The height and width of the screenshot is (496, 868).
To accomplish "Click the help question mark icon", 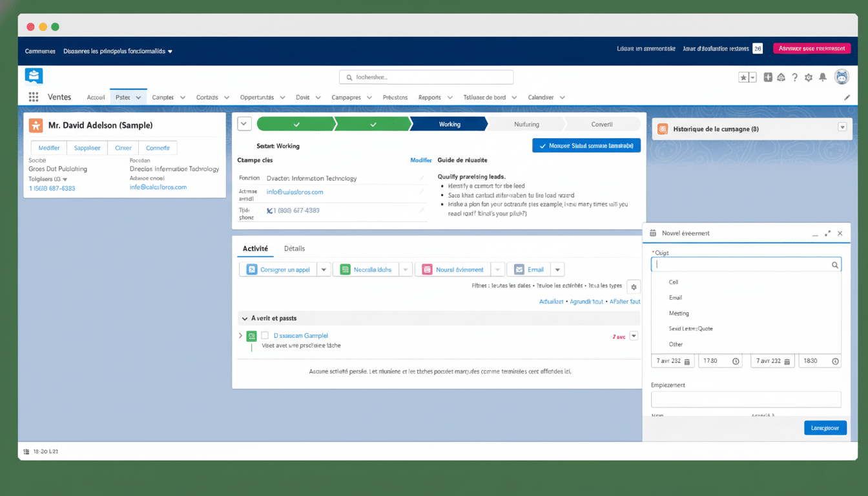I will 795,77.
